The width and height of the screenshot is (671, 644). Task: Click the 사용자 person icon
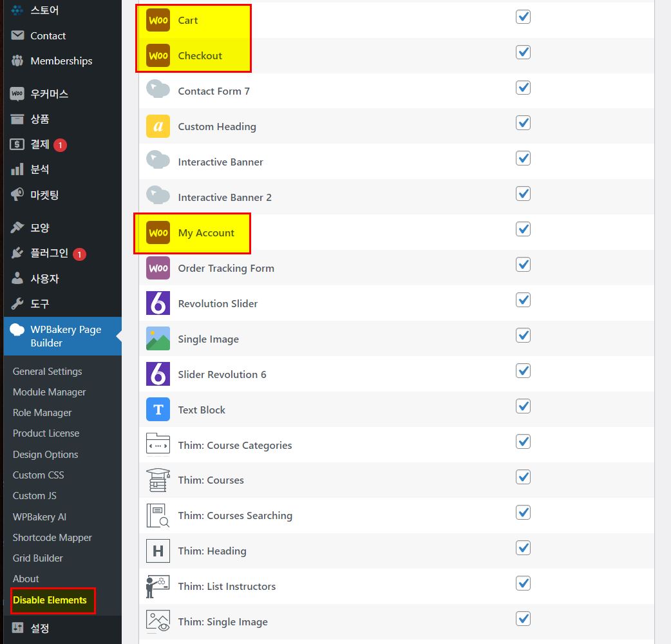[17, 279]
